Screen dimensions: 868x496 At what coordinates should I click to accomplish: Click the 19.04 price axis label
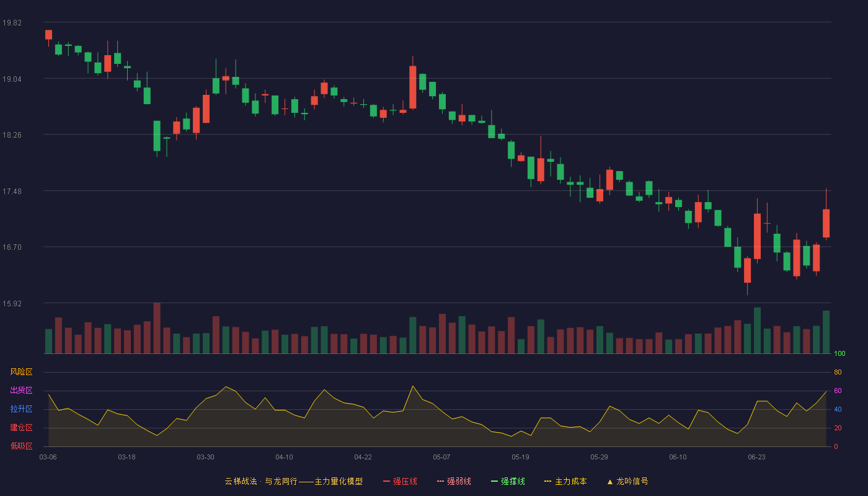coord(12,79)
